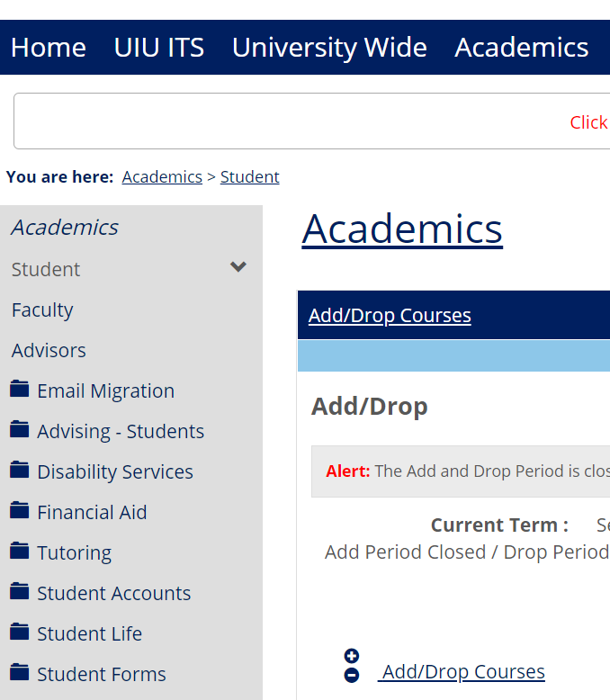Go to Advisors in the sidebar

pyautogui.click(x=49, y=350)
